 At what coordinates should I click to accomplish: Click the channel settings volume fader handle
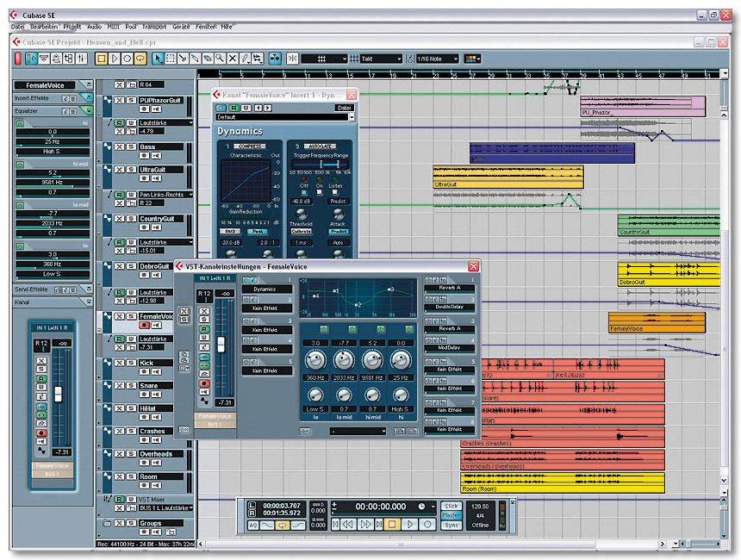pyautogui.click(x=221, y=344)
